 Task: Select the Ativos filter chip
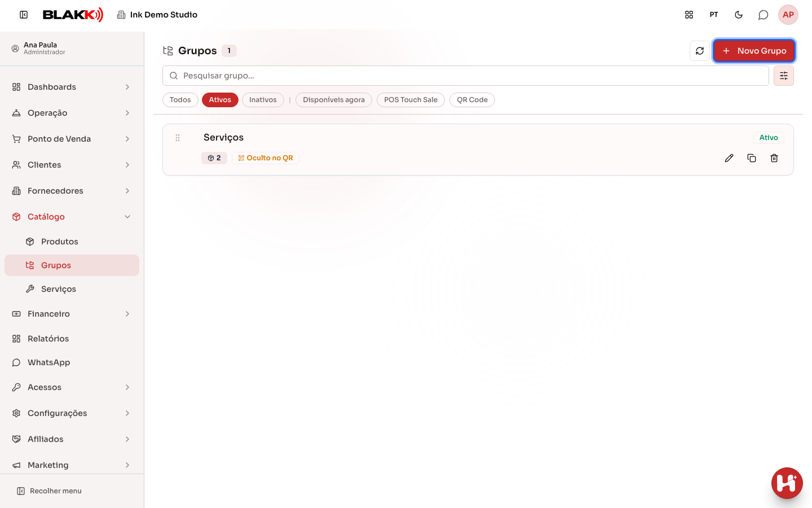pyautogui.click(x=220, y=100)
